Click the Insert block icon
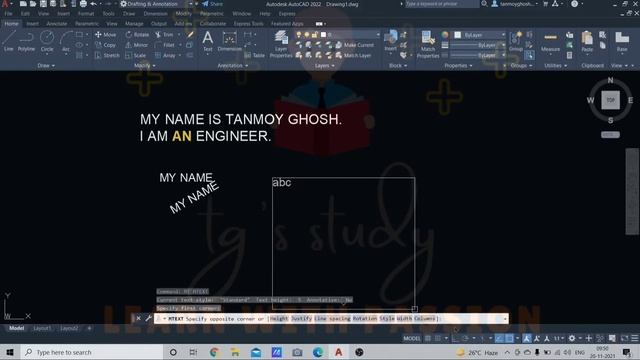 click(x=391, y=37)
